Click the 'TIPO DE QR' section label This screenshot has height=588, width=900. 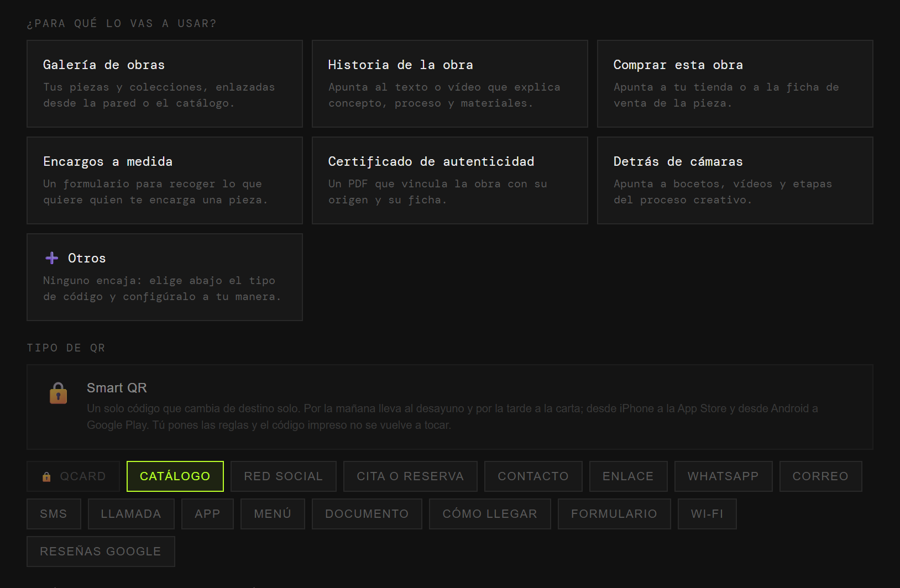click(66, 348)
